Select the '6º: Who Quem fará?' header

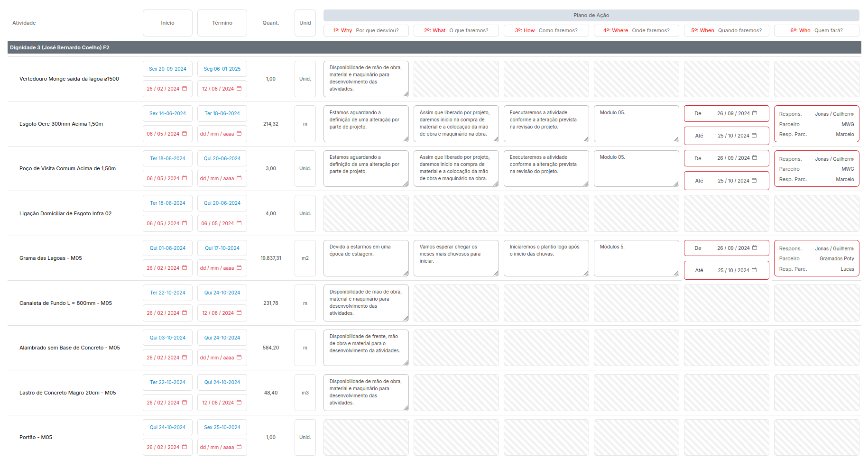tap(816, 30)
